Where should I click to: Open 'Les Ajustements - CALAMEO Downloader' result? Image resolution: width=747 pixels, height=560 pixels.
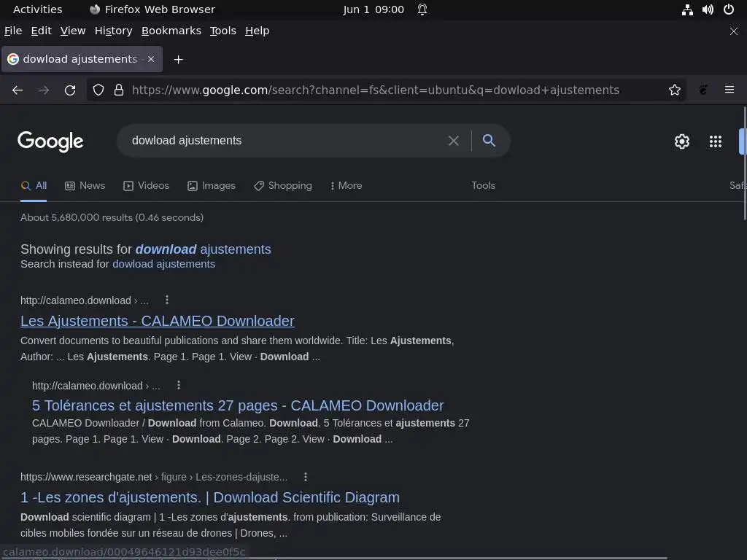[x=158, y=321]
